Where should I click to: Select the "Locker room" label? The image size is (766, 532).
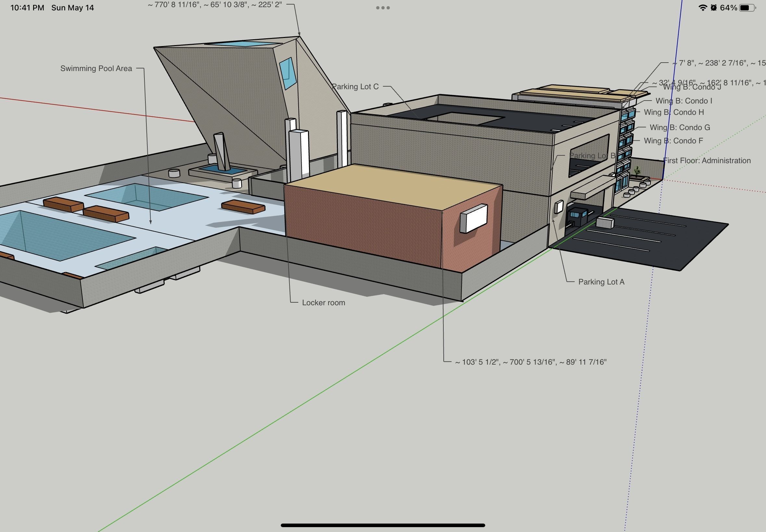324,303
